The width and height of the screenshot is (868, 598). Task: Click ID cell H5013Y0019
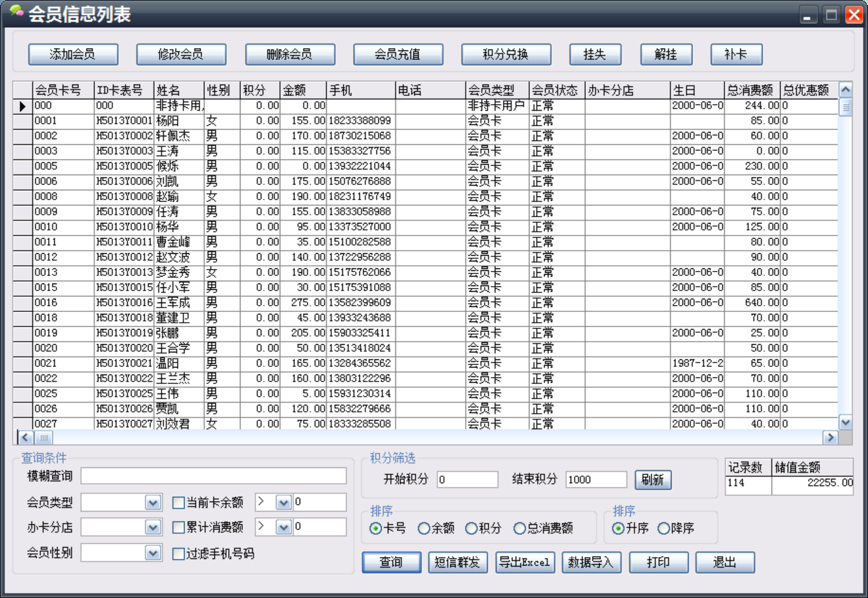click(124, 333)
